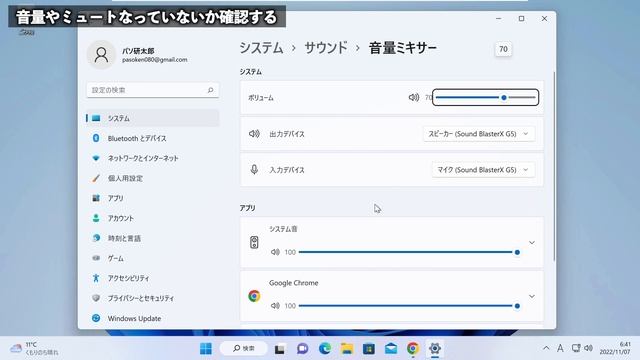Image resolution: width=640 pixels, height=360 pixels.
Task: Select アプリ in the sidebar
Action: tap(153, 198)
